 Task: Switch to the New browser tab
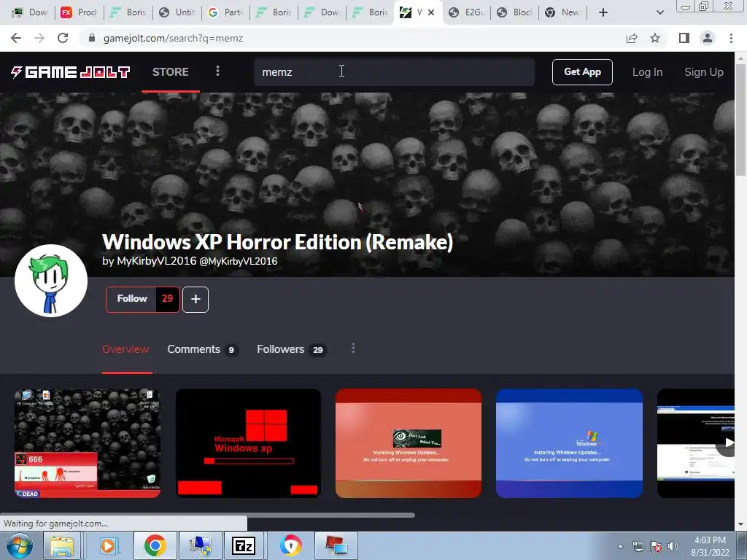562,12
